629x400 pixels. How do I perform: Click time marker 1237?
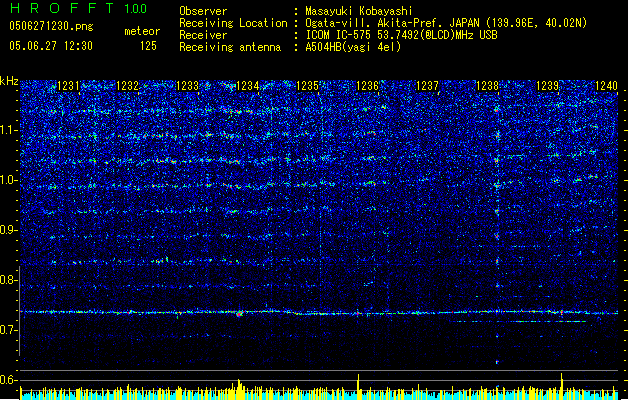[x=427, y=86]
